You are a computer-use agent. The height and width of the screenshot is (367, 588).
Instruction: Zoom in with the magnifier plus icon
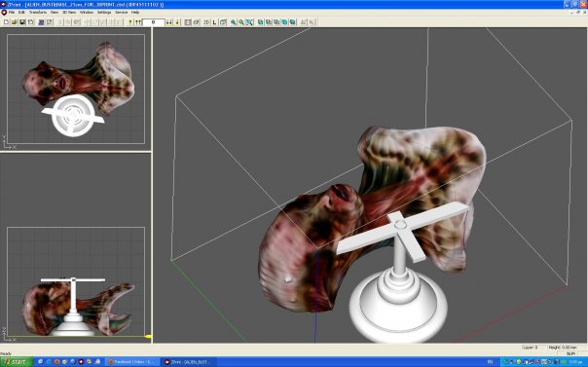click(x=233, y=22)
